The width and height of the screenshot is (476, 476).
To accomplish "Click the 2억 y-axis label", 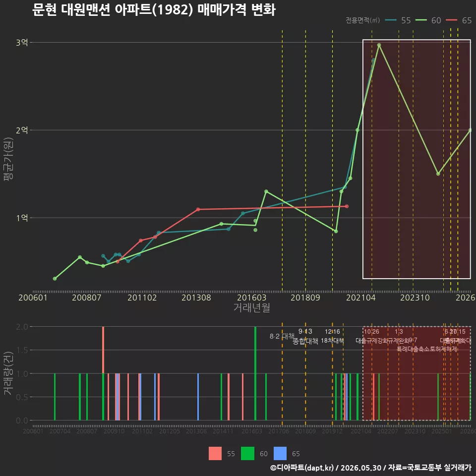I will pos(22,130).
